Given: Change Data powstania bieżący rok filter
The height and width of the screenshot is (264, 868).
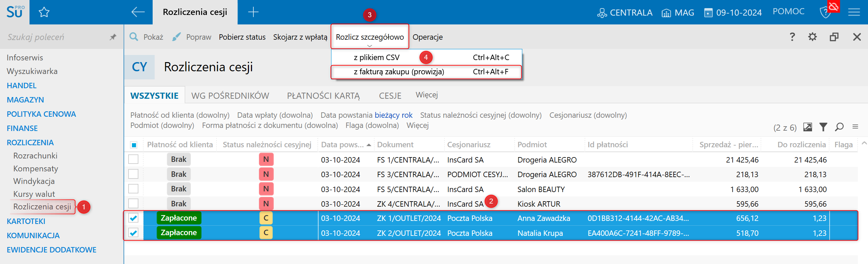Looking at the screenshot, I should tap(366, 115).
